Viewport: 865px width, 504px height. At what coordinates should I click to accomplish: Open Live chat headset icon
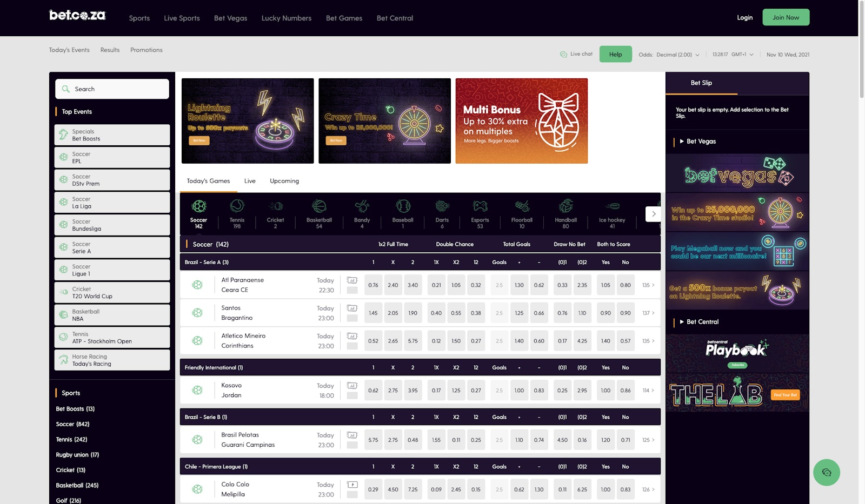[563, 55]
